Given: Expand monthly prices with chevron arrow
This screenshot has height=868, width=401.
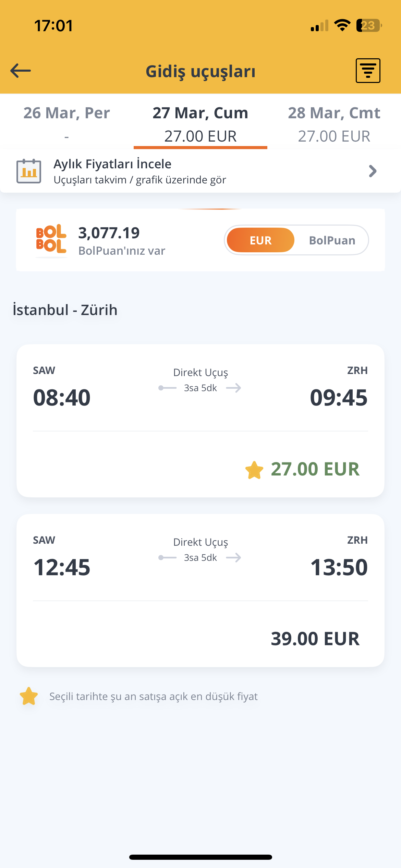Looking at the screenshot, I should pos(373,171).
